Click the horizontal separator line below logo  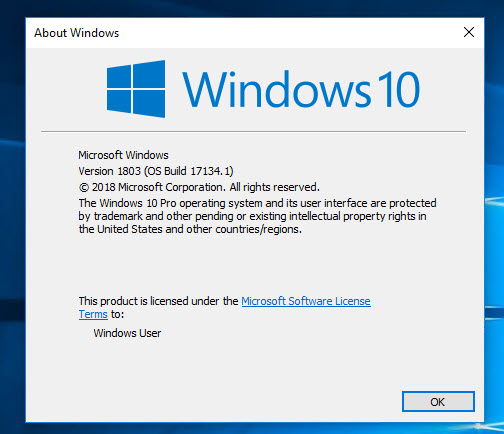253,131
